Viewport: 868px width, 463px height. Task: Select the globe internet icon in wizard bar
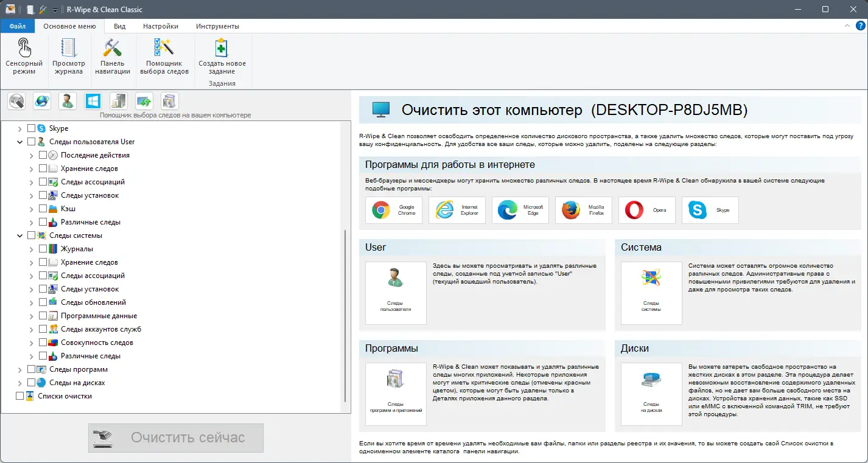coord(41,100)
